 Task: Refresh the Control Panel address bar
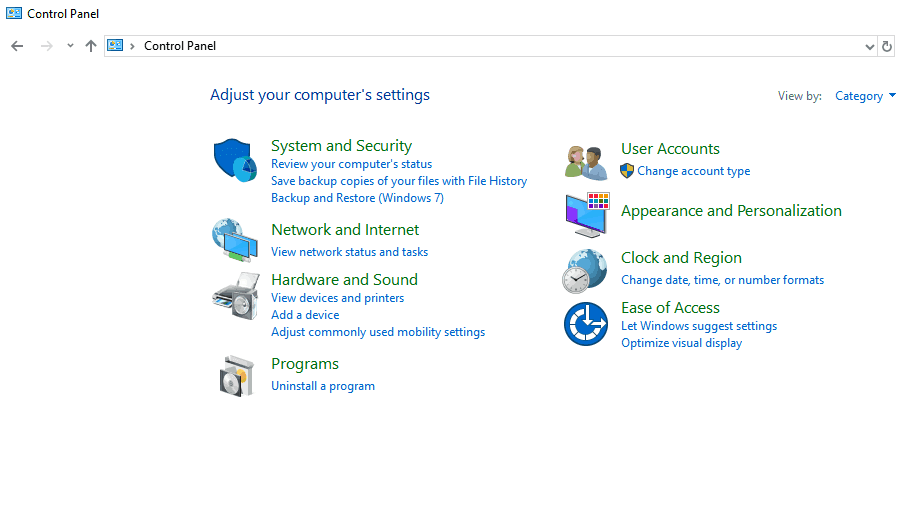pyautogui.click(x=887, y=46)
